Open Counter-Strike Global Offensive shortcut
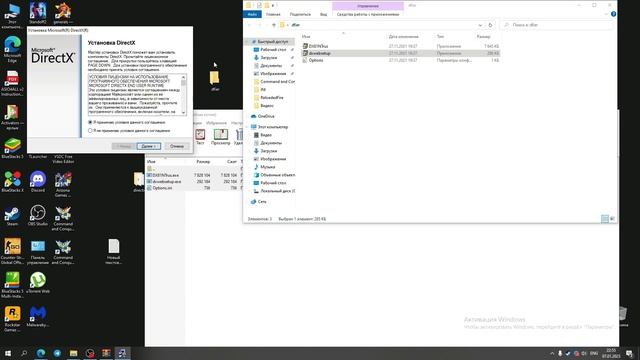The image size is (640, 360). click(13, 251)
